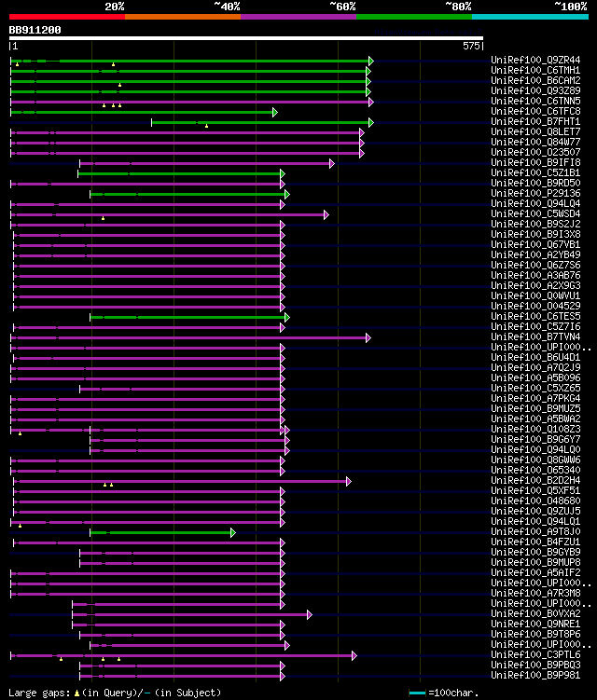The height and width of the screenshot is (700, 597).
Task: Click the arrowhead ending the C6TFC8 alignment
Action: [275, 113]
